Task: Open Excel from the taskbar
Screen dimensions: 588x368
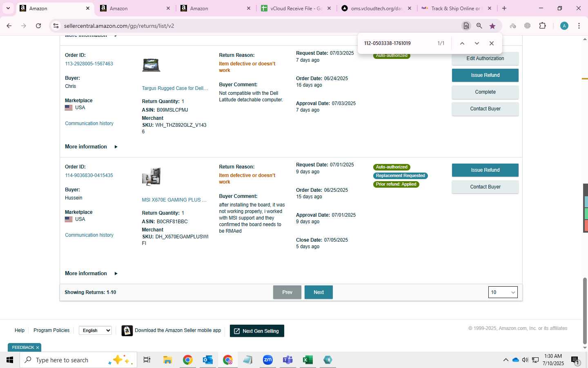Action: [307, 360]
